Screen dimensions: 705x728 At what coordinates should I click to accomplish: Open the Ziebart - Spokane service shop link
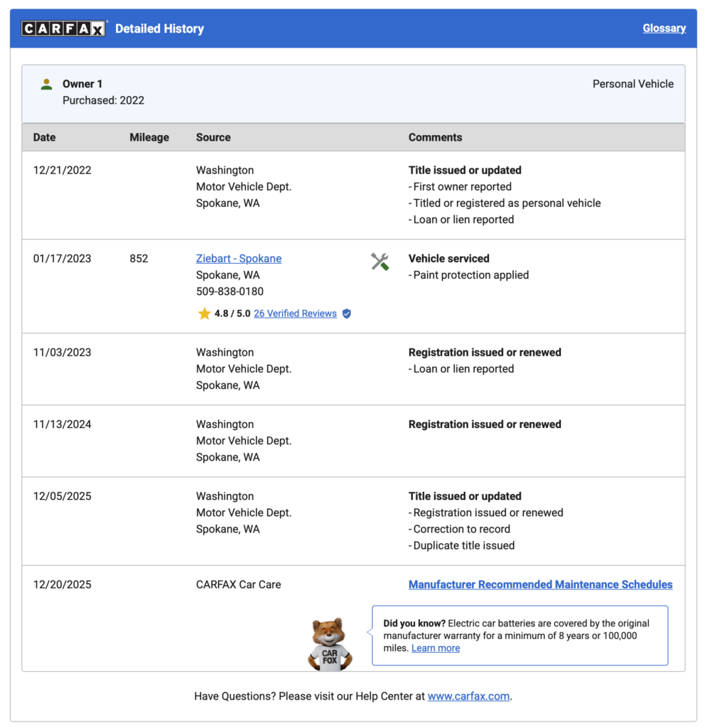click(x=239, y=259)
